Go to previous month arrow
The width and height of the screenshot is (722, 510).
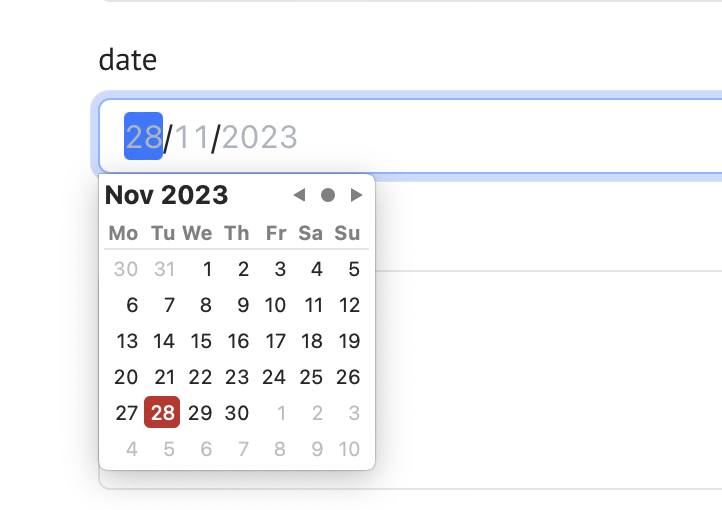click(x=298, y=195)
